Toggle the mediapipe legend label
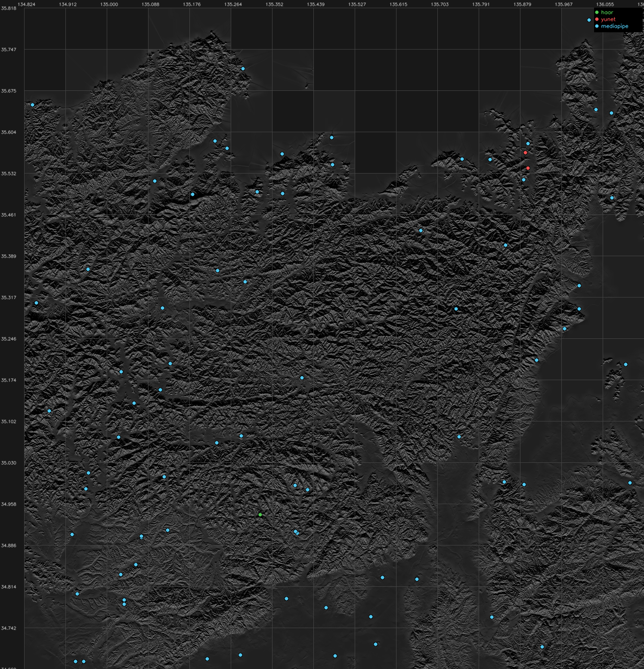The image size is (644, 669). 615,26
